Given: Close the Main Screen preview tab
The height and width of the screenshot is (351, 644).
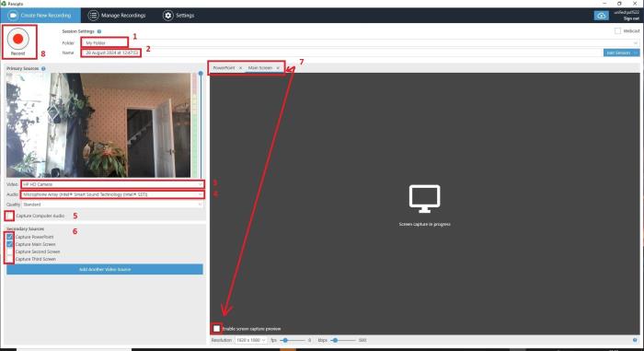Looking at the screenshot, I should 278,68.
